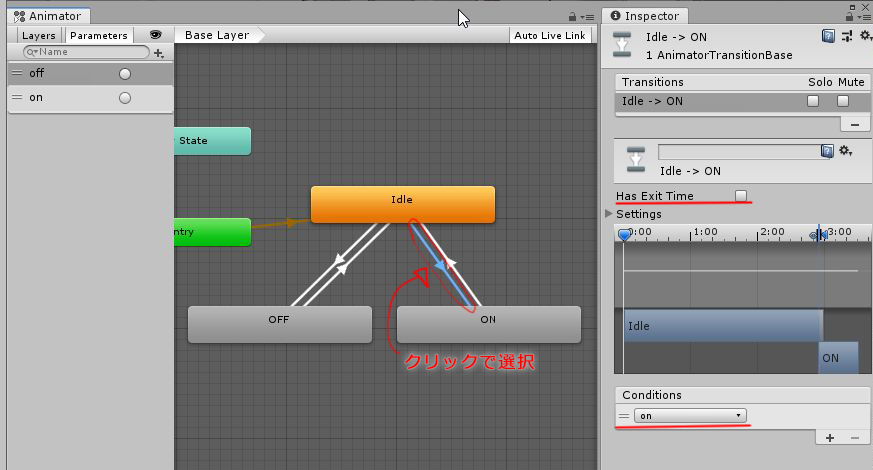Select the Idle clip bar in timeline
This screenshot has height=470, width=873.
pos(723,326)
